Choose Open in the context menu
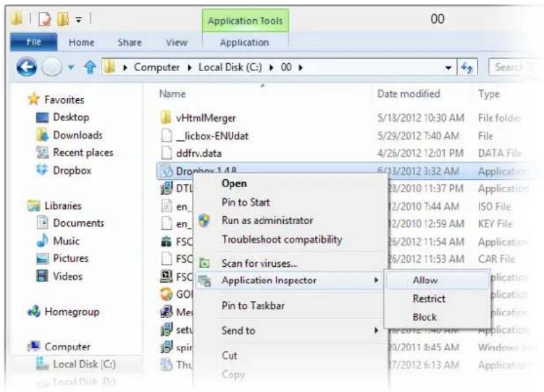 (234, 183)
